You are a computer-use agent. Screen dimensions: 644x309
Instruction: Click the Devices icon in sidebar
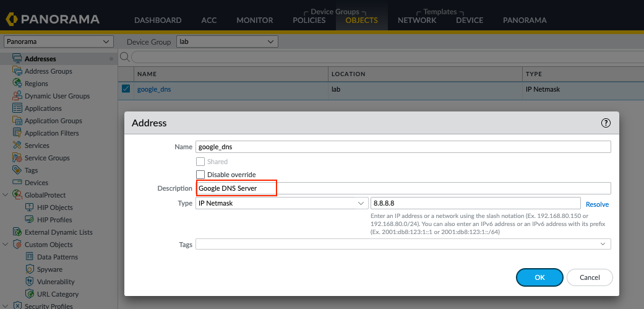pos(17,182)
